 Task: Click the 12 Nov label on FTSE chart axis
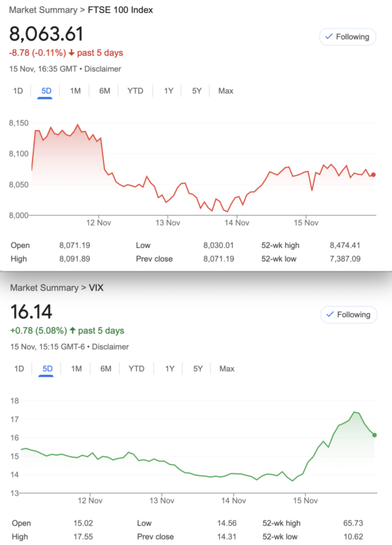[x=99, y=223]
